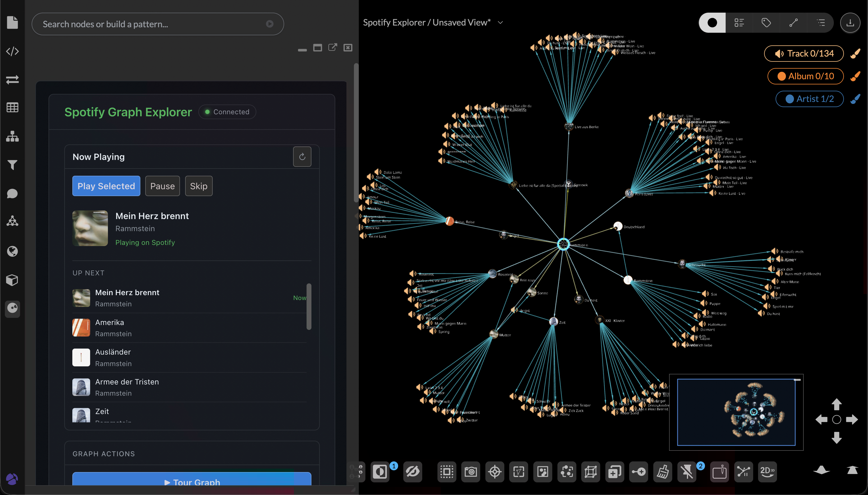The image size is (868, 495).
Task: Toggle Track 0/134 legend filter
Action: (x=804, y=53)
